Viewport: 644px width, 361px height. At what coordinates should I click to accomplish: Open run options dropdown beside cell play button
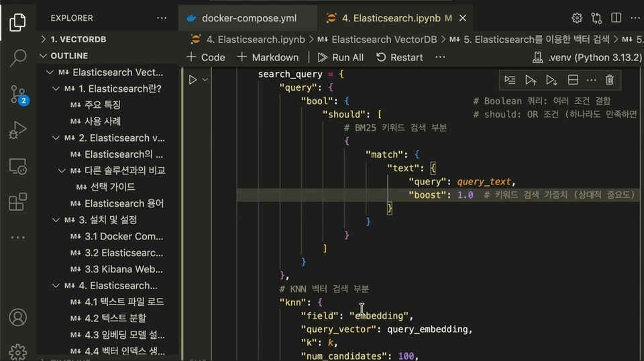[x=205, y=80]
